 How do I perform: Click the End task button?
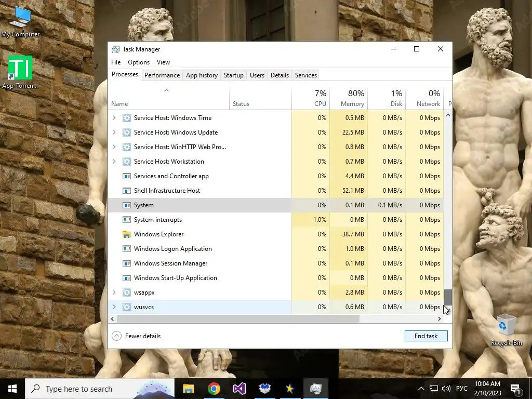[x=426, y=336]
